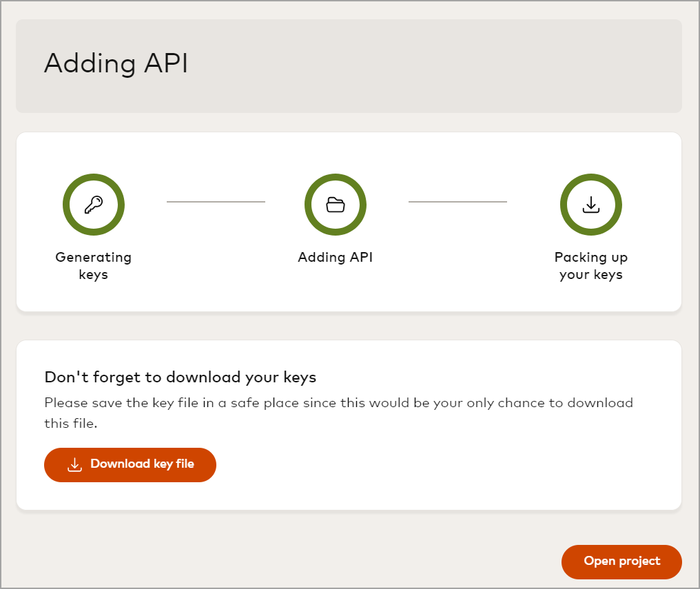Click the green ring around the folder icon
The height and width of the screenshot is (589, 700).
tap(308, 205)
